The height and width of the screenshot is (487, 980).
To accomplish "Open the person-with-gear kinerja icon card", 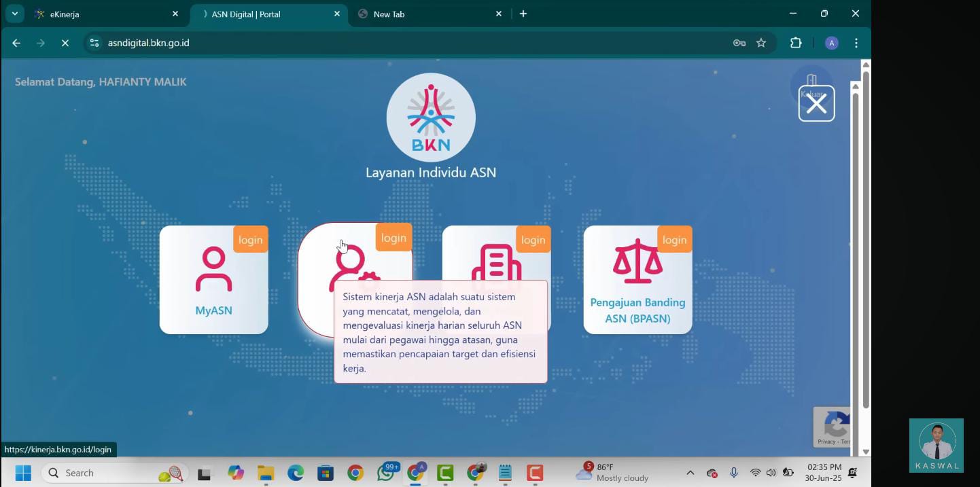I will pos(354,269).
